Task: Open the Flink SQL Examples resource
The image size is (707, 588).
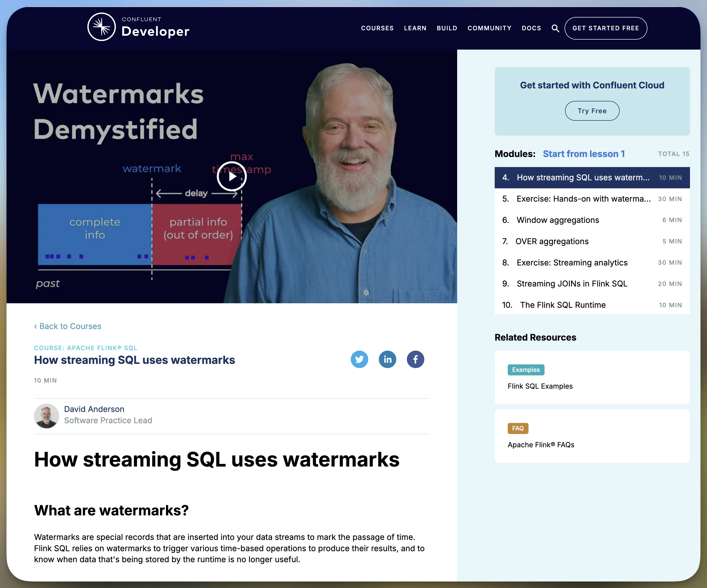Action: (x=540, y=386)
